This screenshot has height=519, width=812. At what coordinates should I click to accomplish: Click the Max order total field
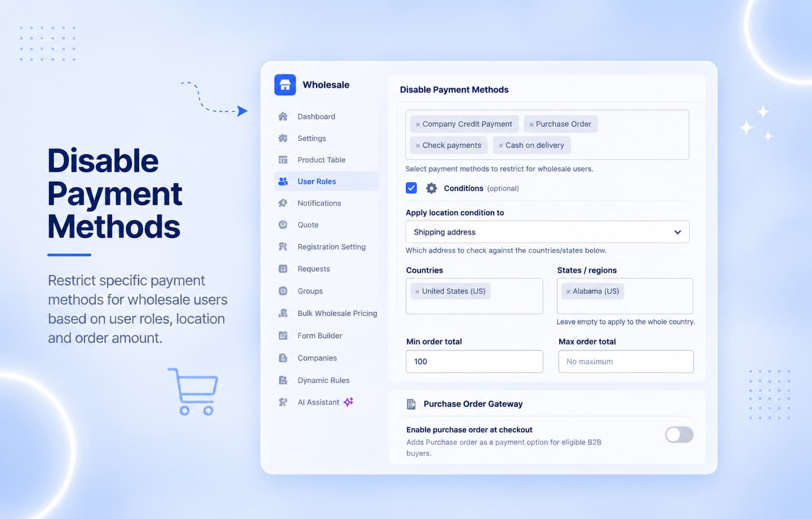[626, 362]
